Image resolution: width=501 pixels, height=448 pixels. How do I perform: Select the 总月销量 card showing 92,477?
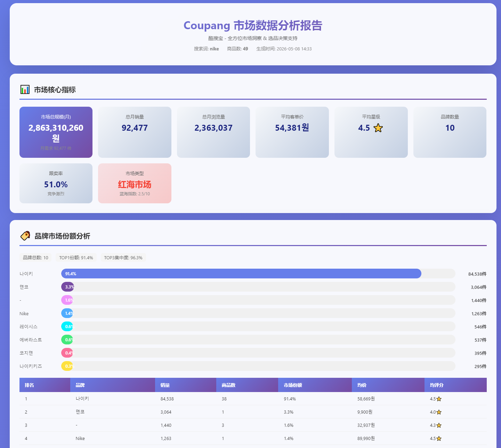point(135,132)
